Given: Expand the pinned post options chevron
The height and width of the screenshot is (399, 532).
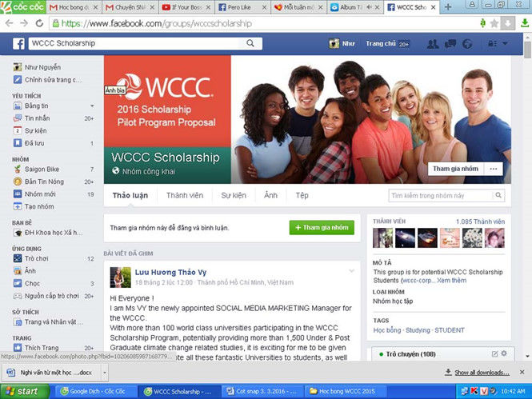Looking at the screenshot, I should click(x=351, y=271).
